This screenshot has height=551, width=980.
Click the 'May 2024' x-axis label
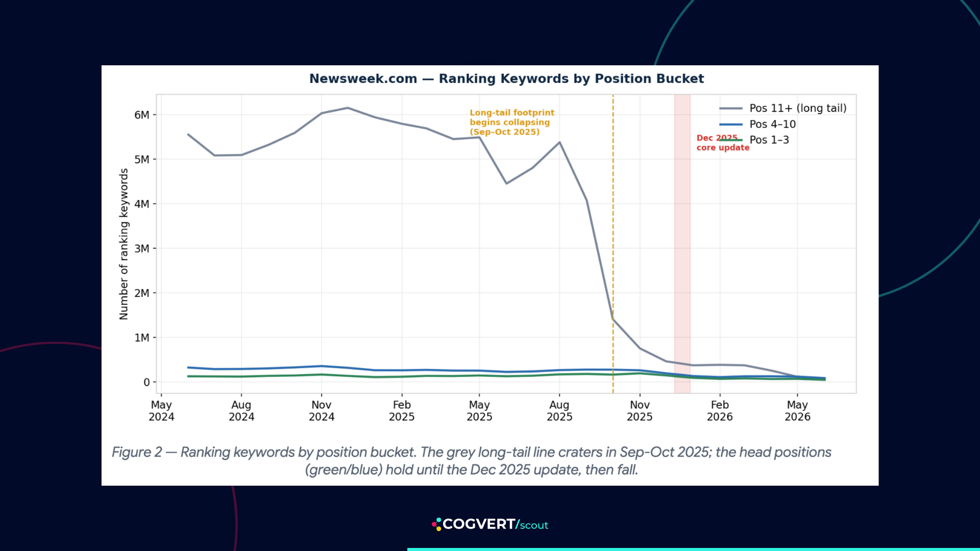[x=161, y=411]
